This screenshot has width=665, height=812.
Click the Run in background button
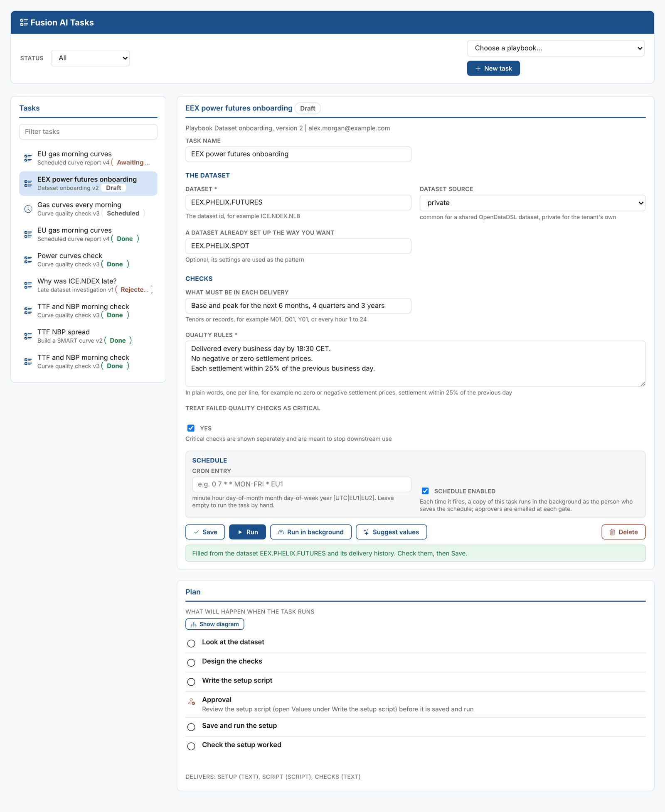pyautogui.click(x=311, y=532)
